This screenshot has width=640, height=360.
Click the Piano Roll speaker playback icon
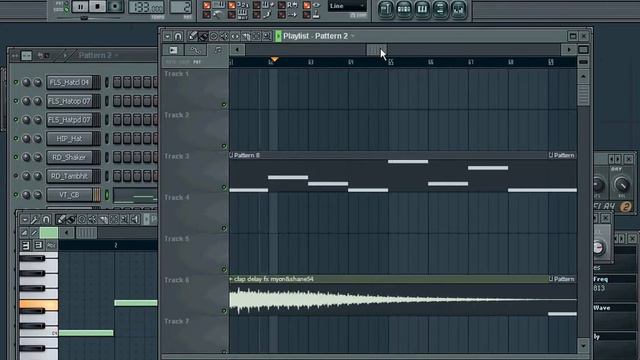click(135, 220)
